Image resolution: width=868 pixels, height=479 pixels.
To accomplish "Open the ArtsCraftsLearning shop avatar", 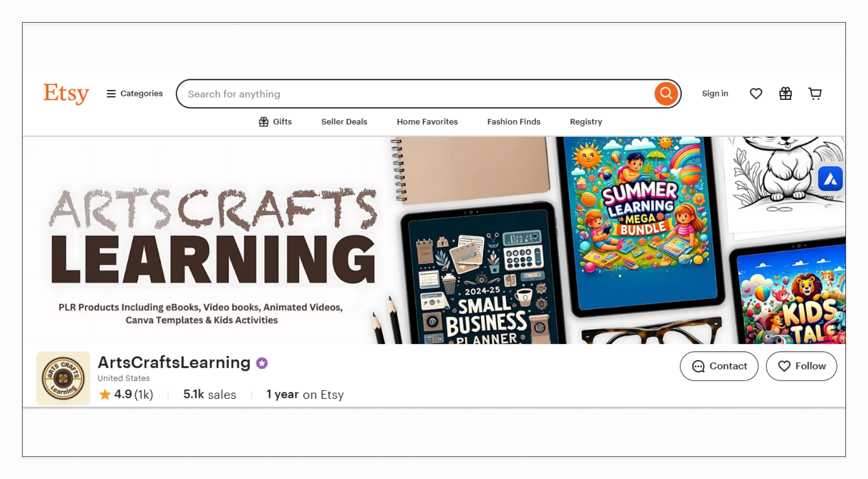I will [63, 378].
